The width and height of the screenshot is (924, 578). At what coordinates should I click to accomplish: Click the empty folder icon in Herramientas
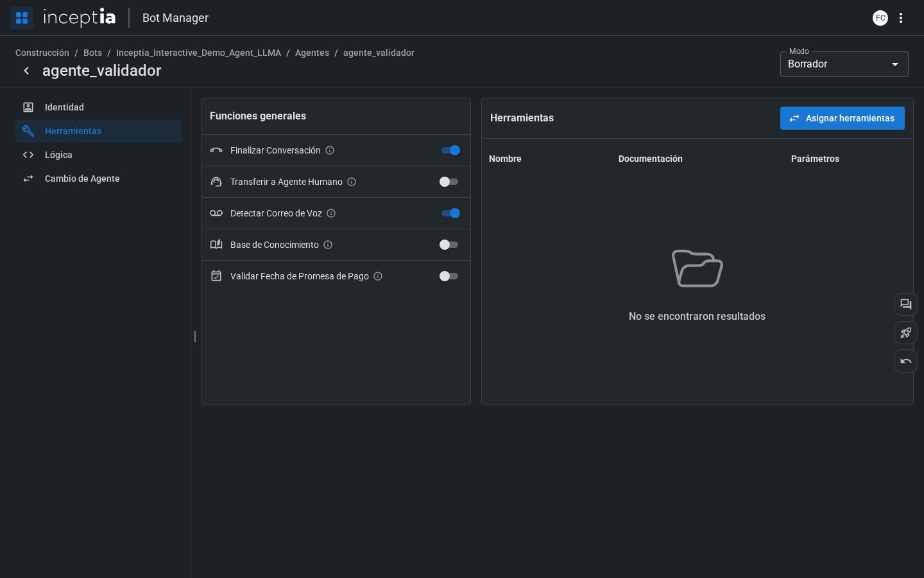pos(697,268)
